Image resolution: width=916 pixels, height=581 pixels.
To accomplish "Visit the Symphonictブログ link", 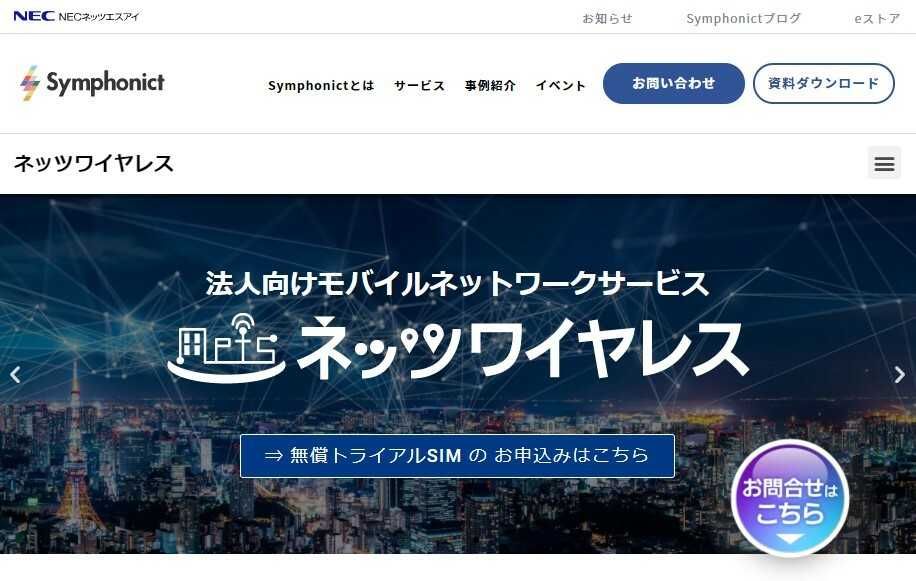I will point(744,19).
